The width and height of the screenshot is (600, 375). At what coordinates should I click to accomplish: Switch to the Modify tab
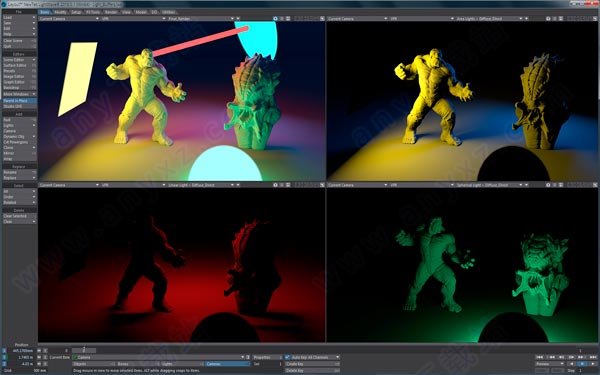60,12
